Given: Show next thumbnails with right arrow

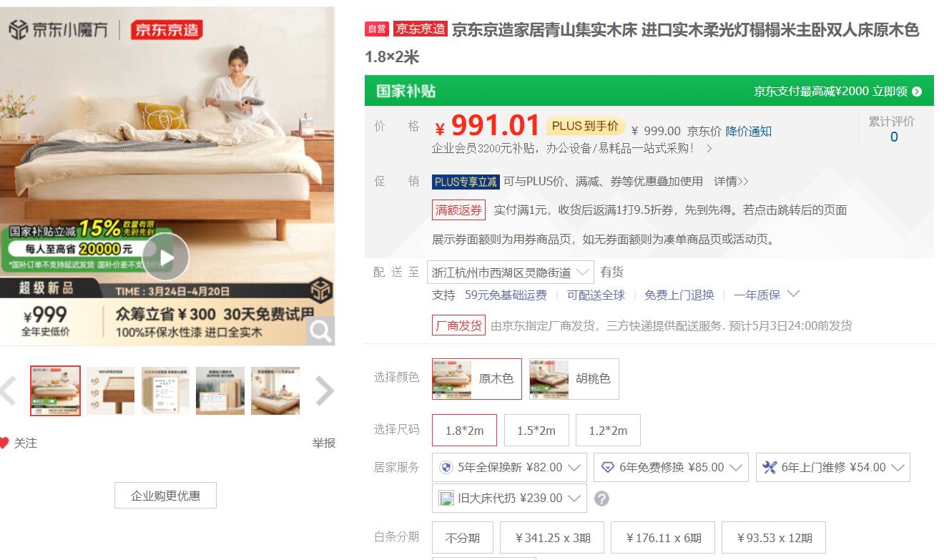Looking at the screenshot, I should pos(325,391).
